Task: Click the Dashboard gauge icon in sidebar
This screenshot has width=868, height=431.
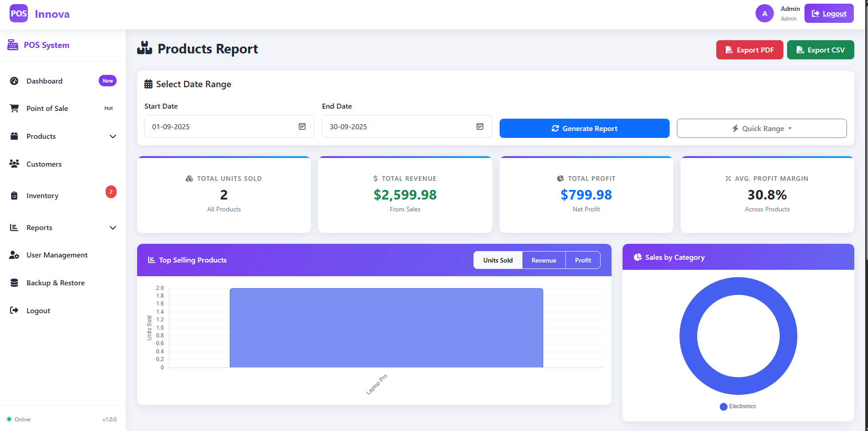Action: coord(14,81)
